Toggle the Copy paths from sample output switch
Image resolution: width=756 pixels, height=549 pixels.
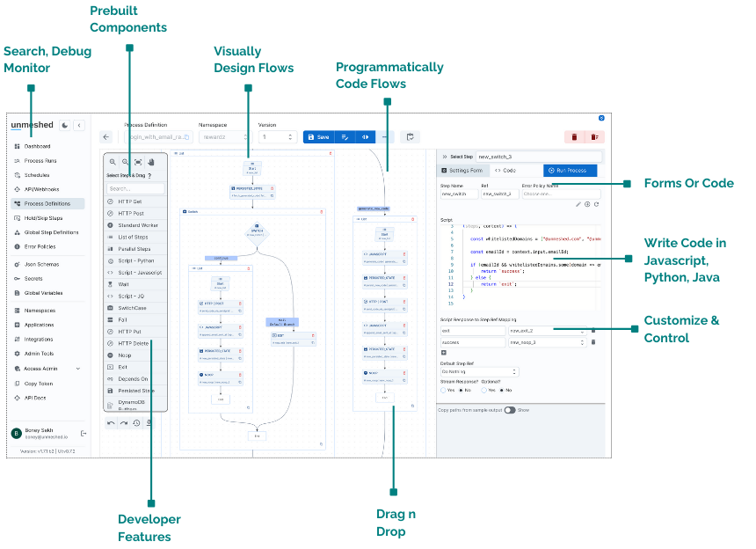[509, 410]
